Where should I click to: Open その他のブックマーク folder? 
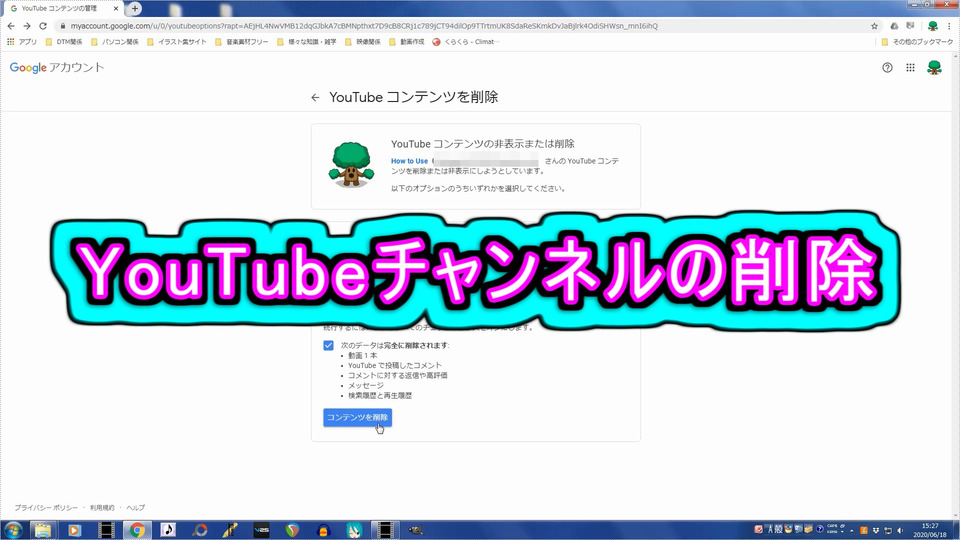917,42
